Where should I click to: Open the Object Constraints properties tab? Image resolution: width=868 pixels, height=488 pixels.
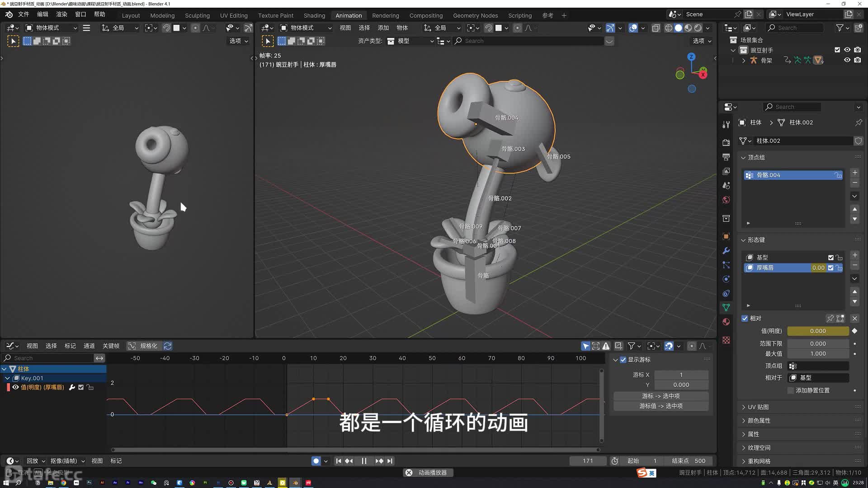click(x=726, y=294)
